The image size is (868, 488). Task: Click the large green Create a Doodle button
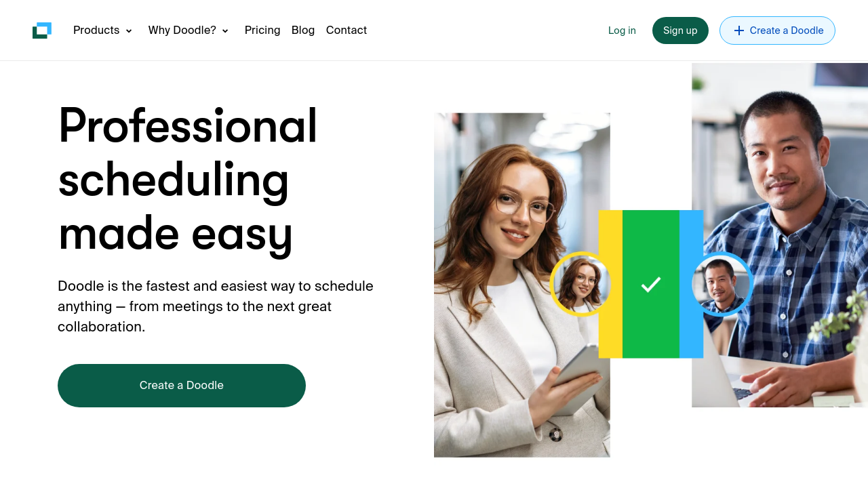182,386
